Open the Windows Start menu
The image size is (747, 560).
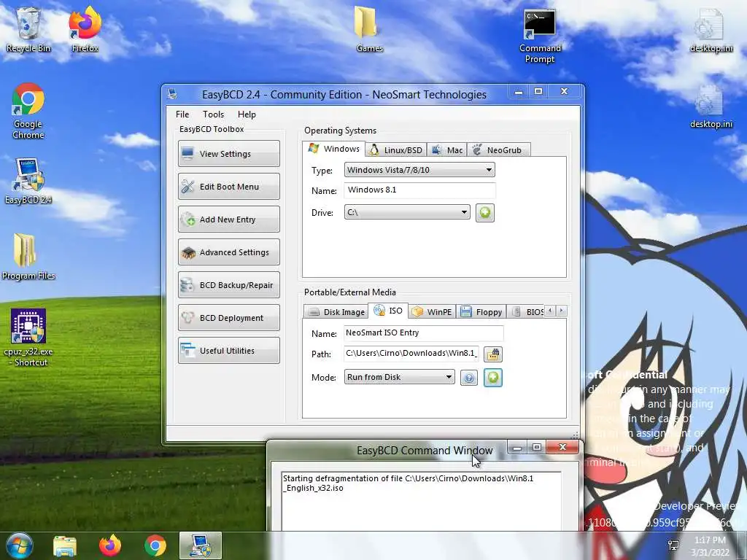[x=20, y=545]
